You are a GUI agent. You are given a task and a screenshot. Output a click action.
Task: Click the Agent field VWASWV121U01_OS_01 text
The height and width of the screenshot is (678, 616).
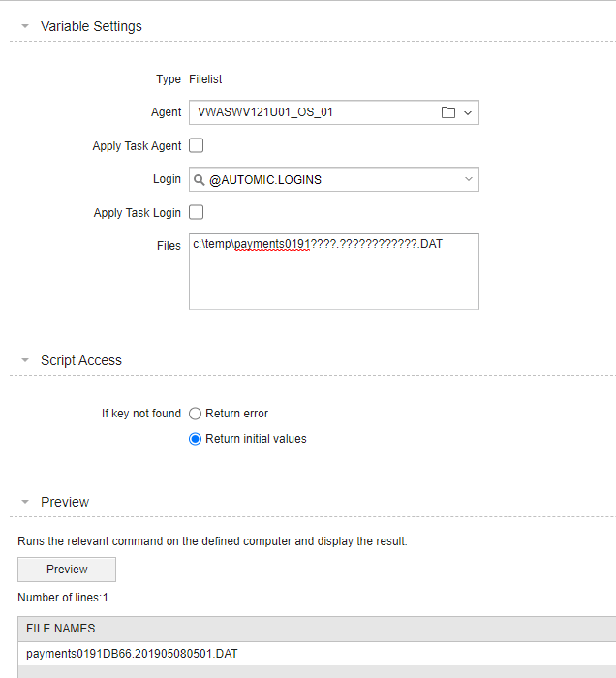266,112
